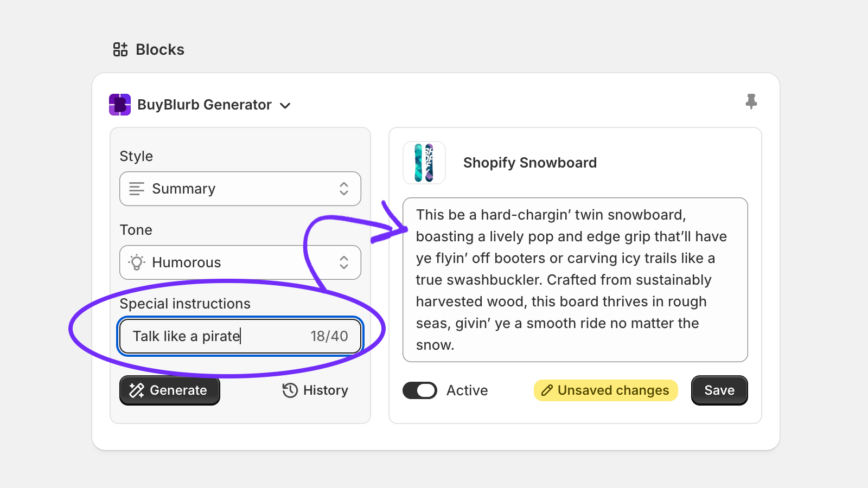Click the lightbulb icon in Tone field

point(137,262)
